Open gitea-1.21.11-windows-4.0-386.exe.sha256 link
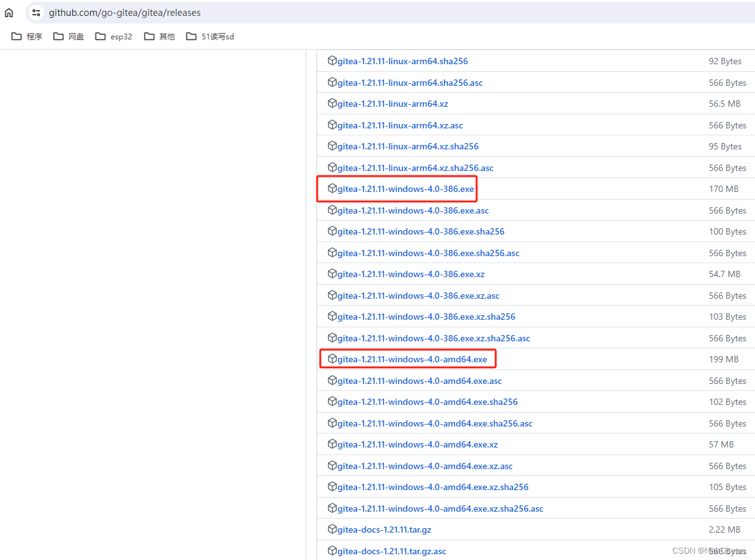The width and height of the screenshot is (755, 560). point(421,231)
